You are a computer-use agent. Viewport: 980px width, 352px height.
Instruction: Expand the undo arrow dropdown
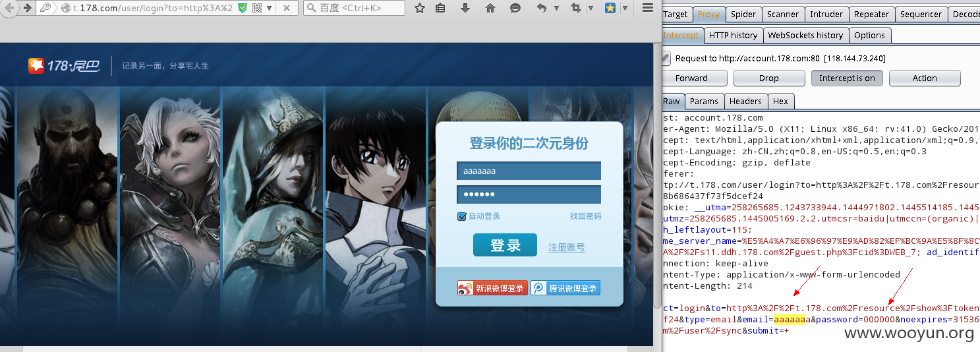(x=556, y=8)
